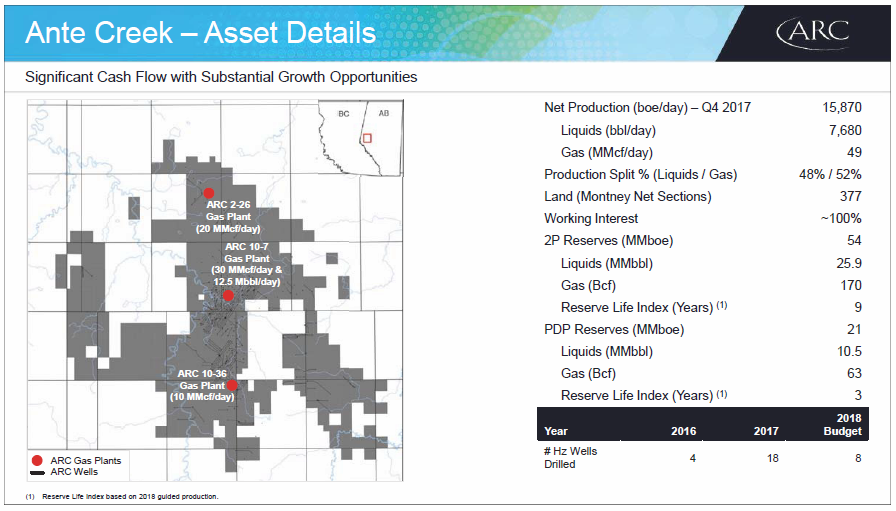Click the 'ARC 10-36 Gas Plant (10 MMcf/day)' label
The width and height of the screenshot is (896, 511).
pos(202,385)
